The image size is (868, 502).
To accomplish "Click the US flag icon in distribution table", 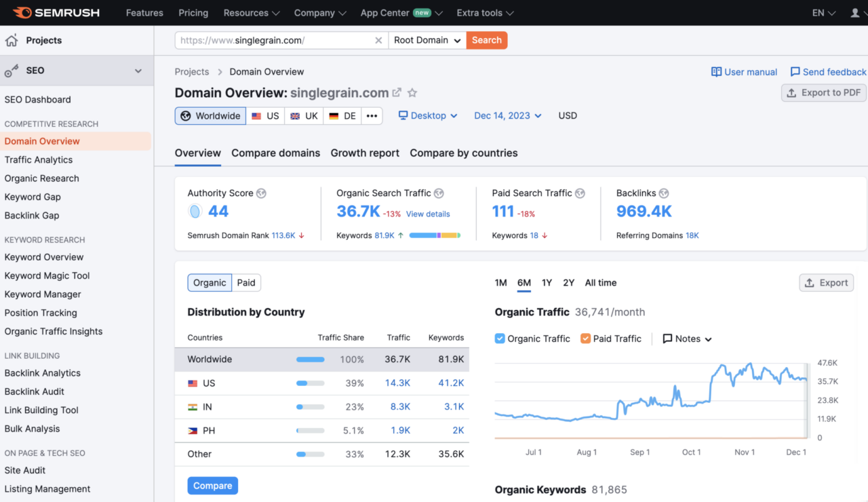I will coord(193,383).
